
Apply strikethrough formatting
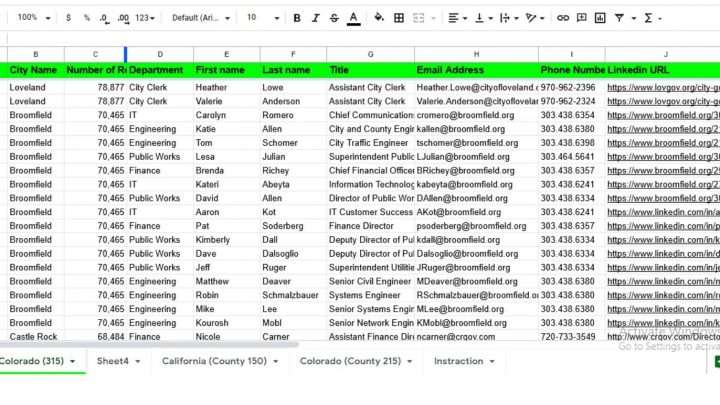(x=335, y=18)
